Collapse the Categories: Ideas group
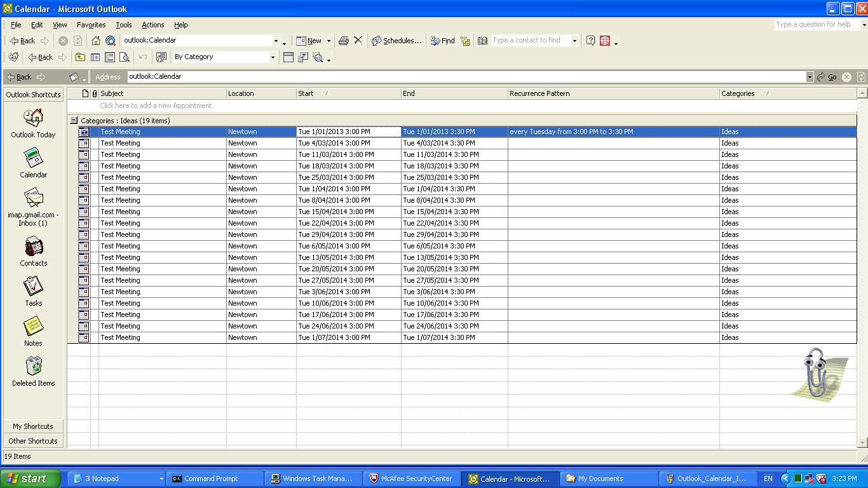Image resolution: width=868 pixels, height=488 pixels. 74,120
